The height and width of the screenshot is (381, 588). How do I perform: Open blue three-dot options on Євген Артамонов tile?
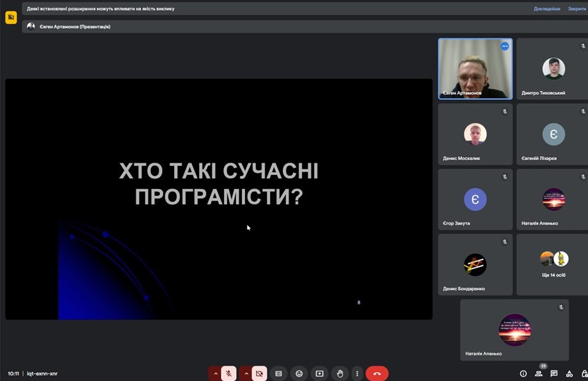pyautogui.click(x=505, y=46)
